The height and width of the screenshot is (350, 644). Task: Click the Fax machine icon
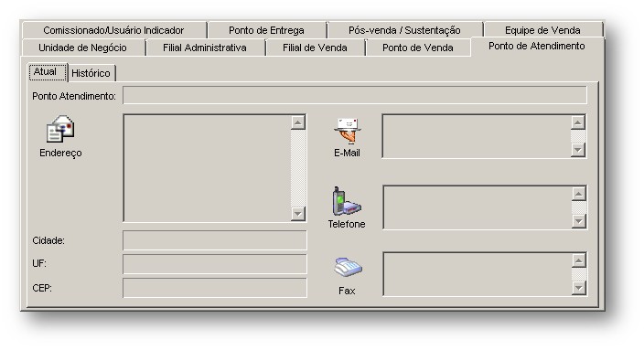pos(348,267)
